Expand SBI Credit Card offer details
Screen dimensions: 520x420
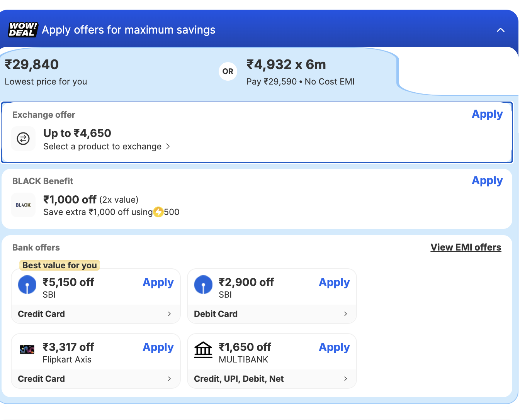pyautogui.click(x=169, y=314)
